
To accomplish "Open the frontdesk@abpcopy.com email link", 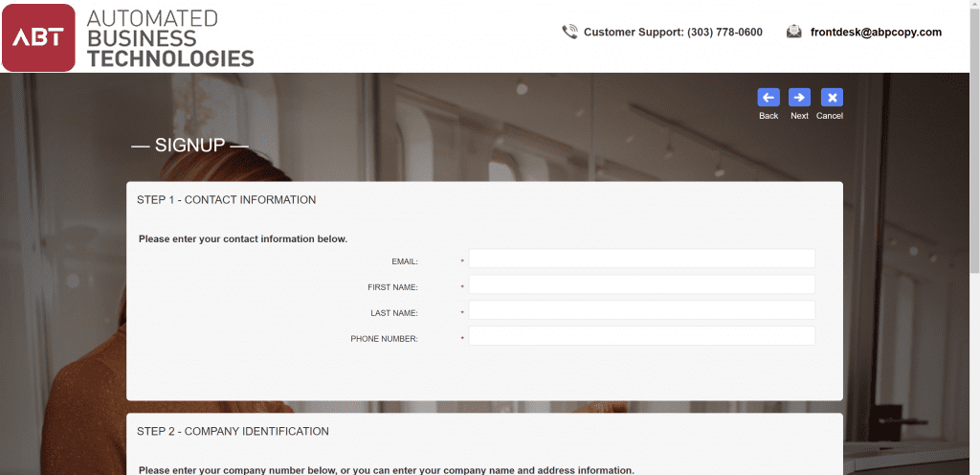I will pyautogui.click(x=876, y=33).
